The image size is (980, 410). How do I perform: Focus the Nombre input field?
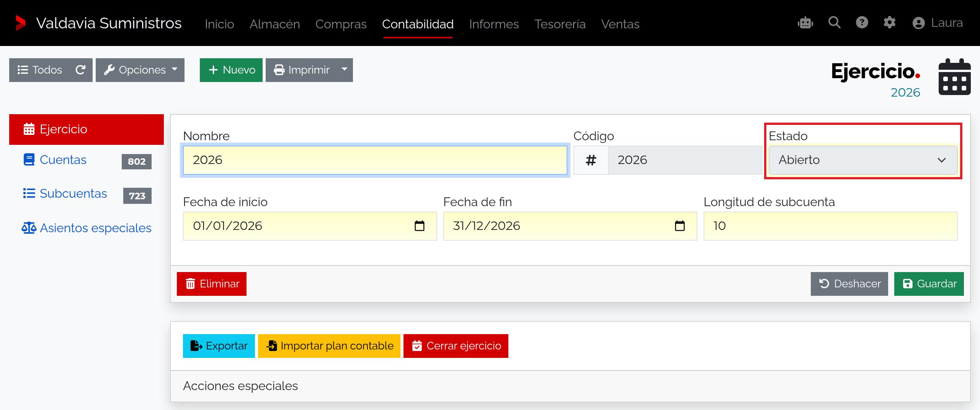coord(375,160)
